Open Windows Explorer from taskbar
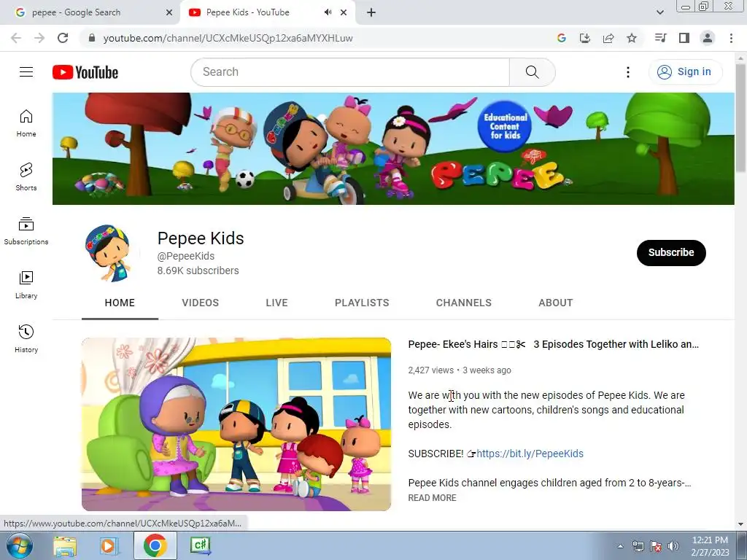747x560 pixels. [65, 545]
